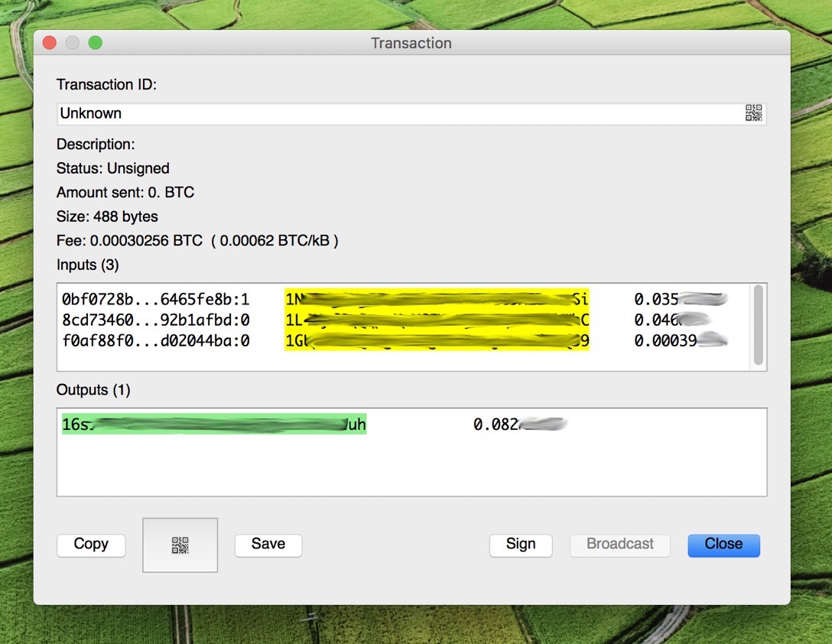Click the disabled Broadcast button
The width and height of the screenshot is (832, 644).
coord(619,545)
